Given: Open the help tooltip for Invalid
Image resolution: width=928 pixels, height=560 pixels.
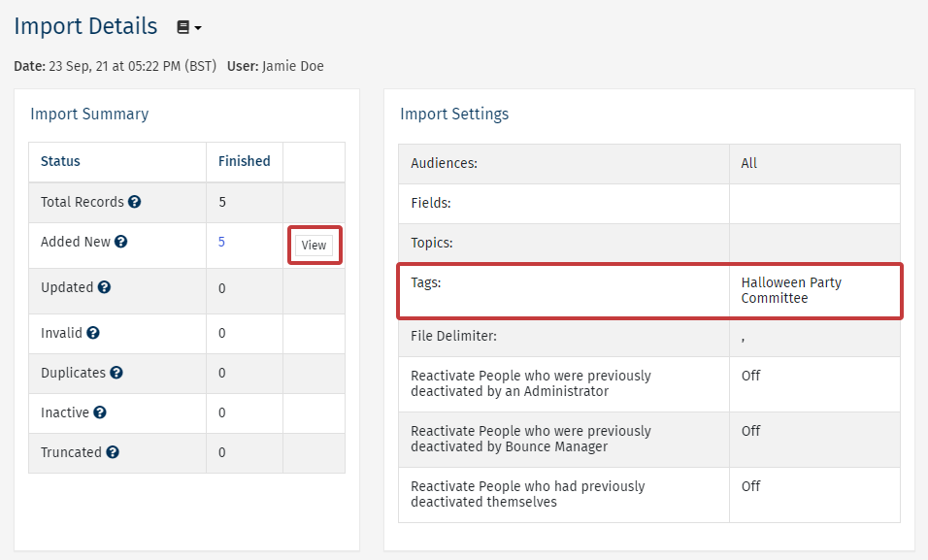Looking at the screenshot, I should tap(93, 333).
